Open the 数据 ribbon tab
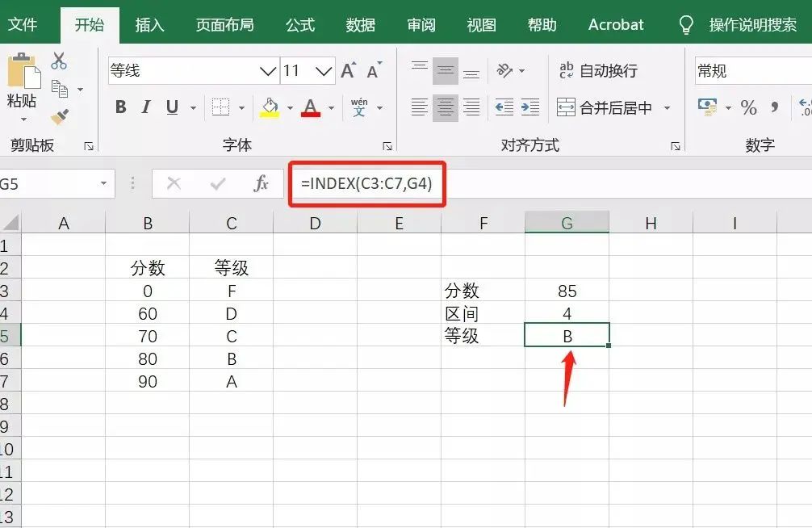 click(360, 24)
